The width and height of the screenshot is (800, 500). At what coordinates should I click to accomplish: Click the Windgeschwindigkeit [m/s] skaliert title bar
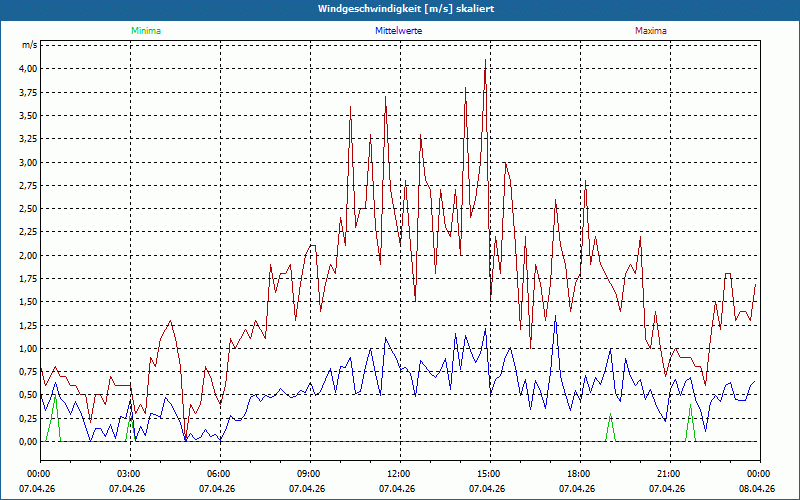(400, 9)
